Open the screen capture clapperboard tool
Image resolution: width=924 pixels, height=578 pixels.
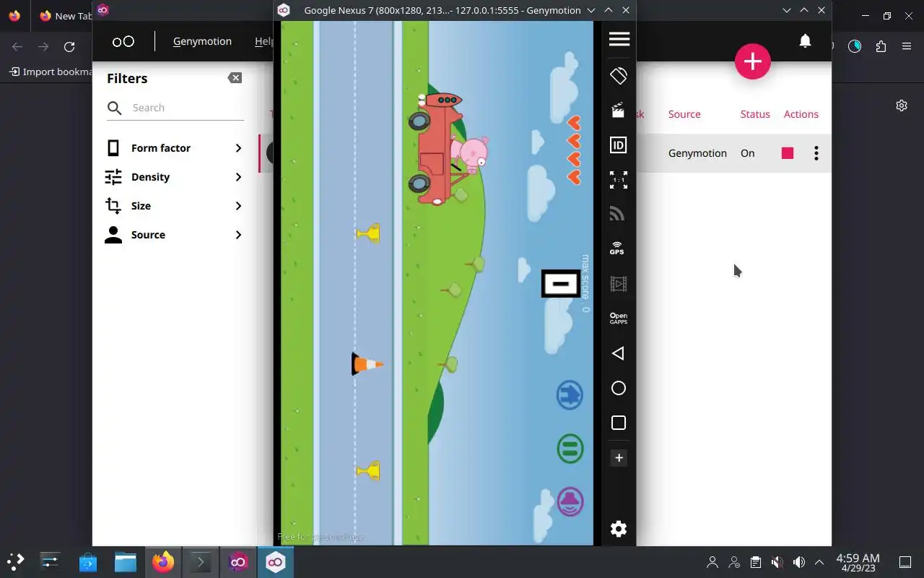click(619, 111)
